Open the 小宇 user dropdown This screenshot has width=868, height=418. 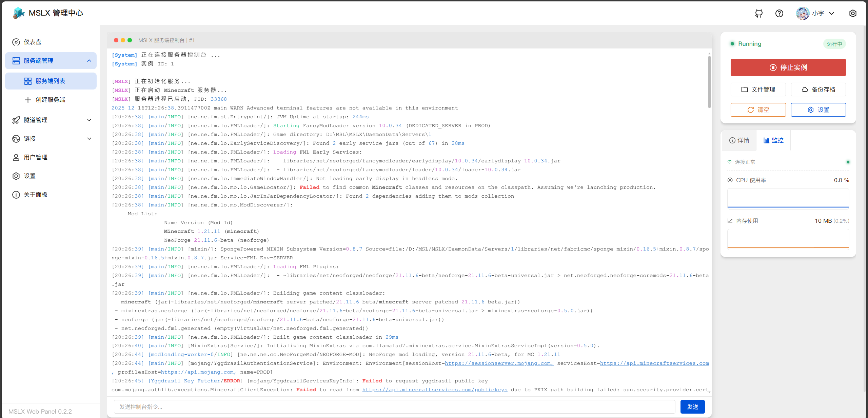817,13
